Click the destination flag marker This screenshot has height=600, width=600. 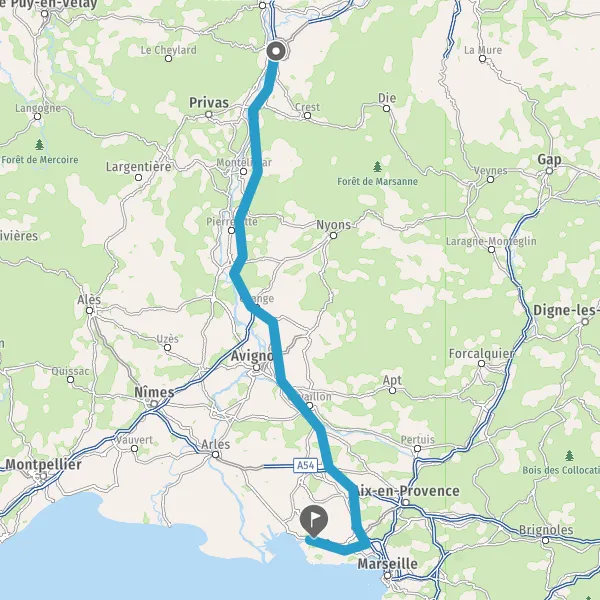click(x=314, y=521)
